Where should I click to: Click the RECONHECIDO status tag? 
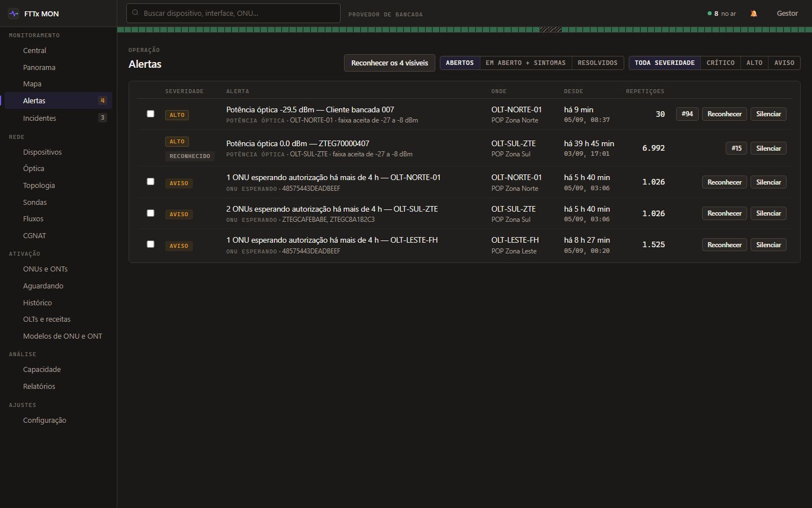pos(190,156)
